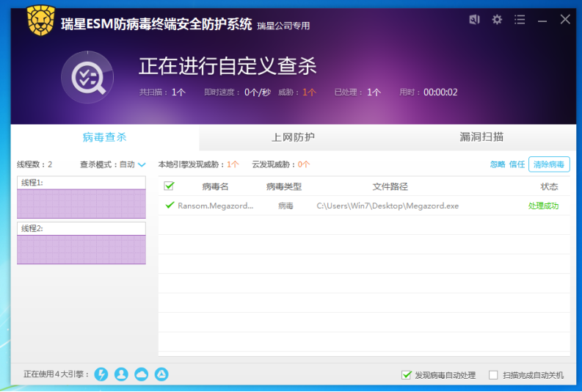Screen dimensions: 582x392
Task: Click 正在使用4大引擎 label
Action: (x=57, y=374)
